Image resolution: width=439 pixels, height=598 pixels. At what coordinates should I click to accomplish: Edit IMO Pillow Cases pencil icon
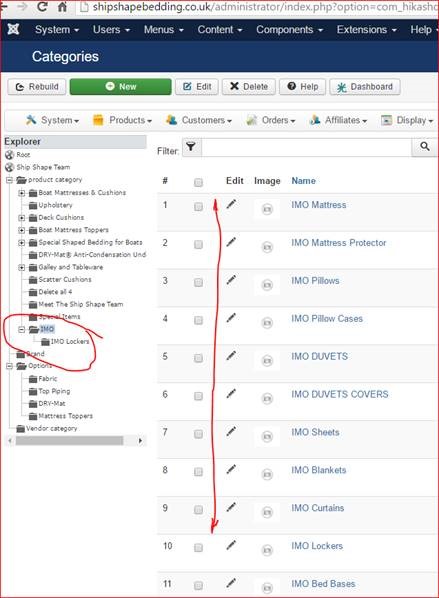point(231,318)
